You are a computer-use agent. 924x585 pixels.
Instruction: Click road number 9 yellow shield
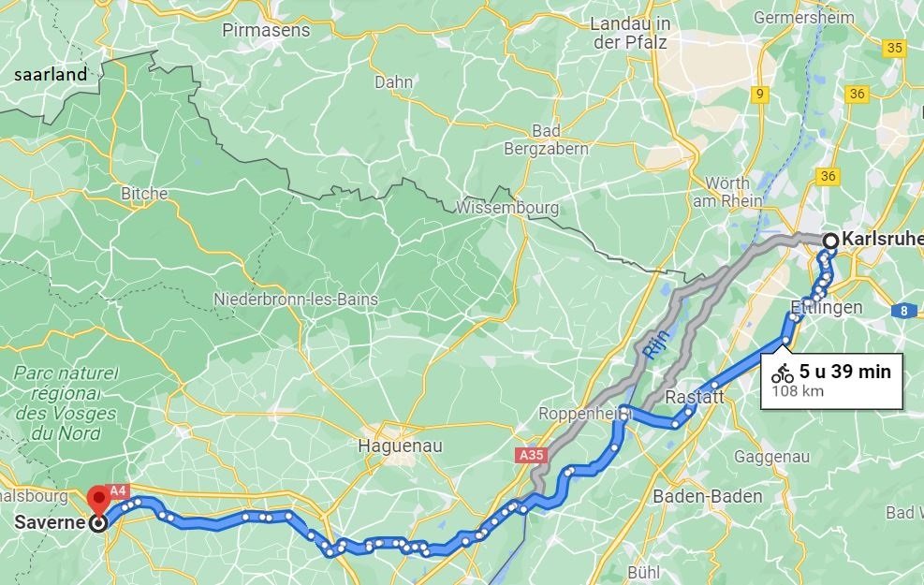tap(760, 95)
